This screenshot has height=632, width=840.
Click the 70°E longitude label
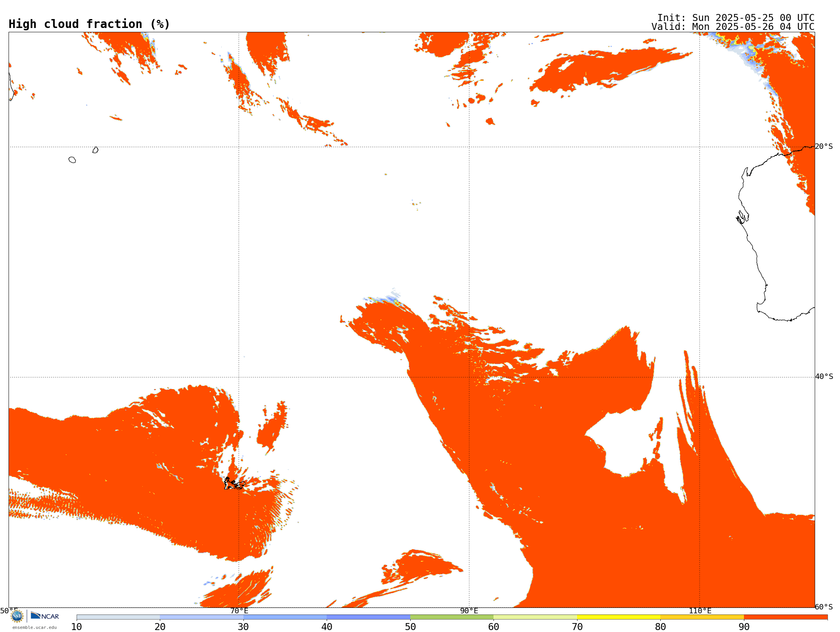pyautogui.click(x=239, y=611)
